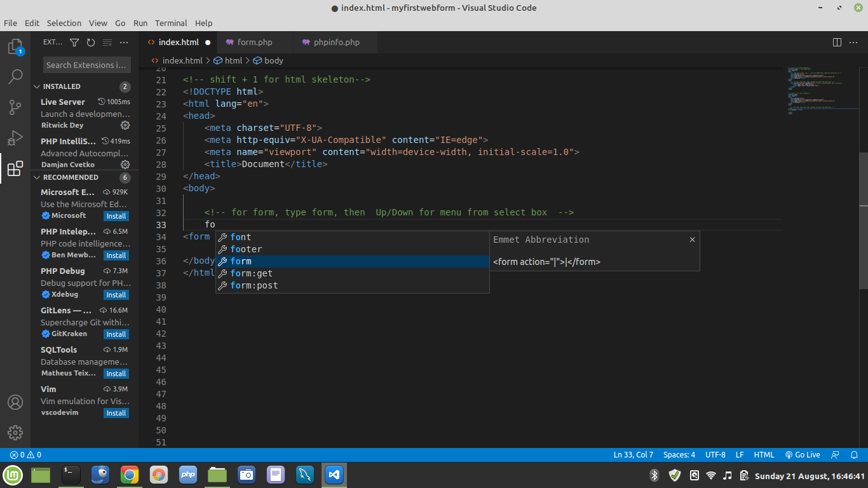The height and width of the screenshot is (488, 868).
Task: Launch Chrome from the taskbar
Action: coord(130,475)
